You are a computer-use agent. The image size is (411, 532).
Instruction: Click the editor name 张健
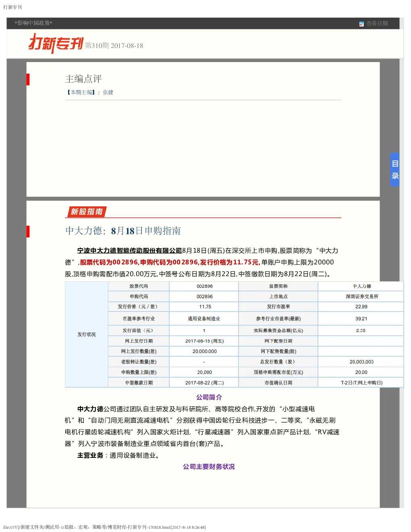[x=108, y=92]
